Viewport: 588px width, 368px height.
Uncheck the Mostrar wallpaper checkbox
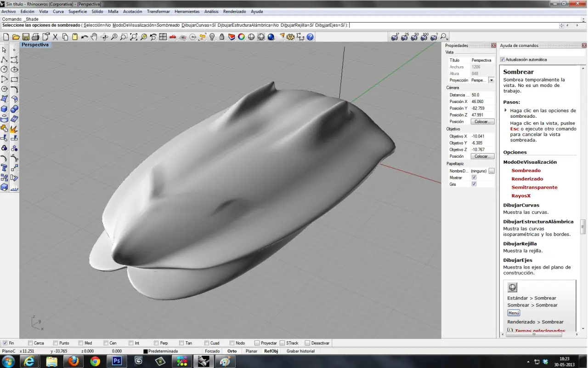point(474,177)
